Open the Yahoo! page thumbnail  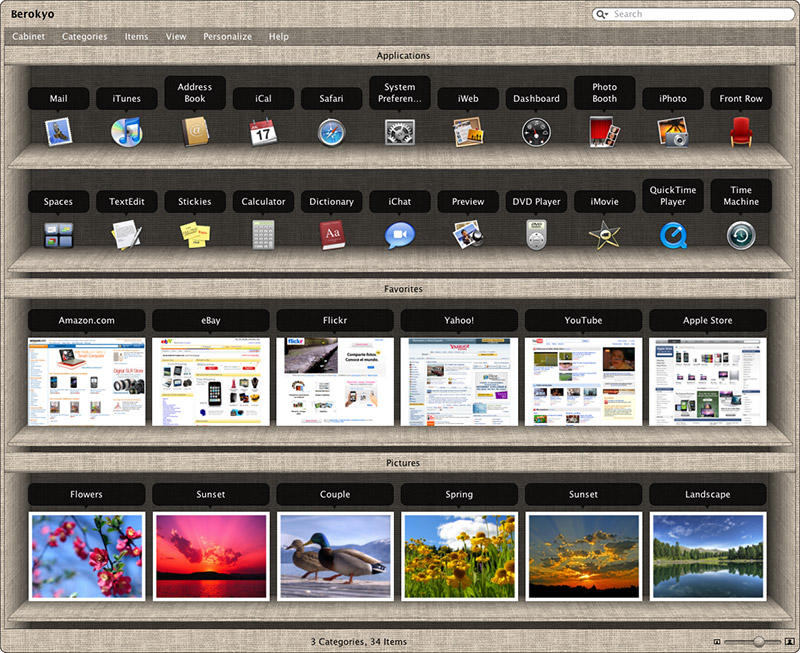coord(459,382)
